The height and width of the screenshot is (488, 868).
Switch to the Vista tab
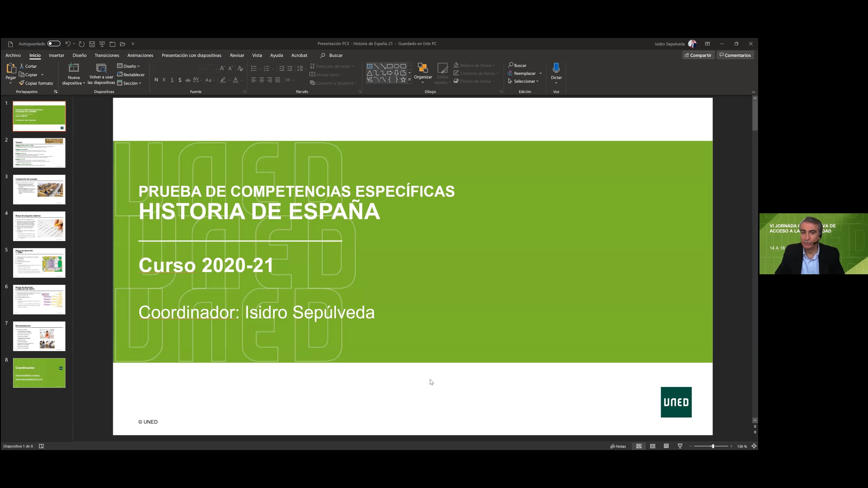[x=257, y=55]
